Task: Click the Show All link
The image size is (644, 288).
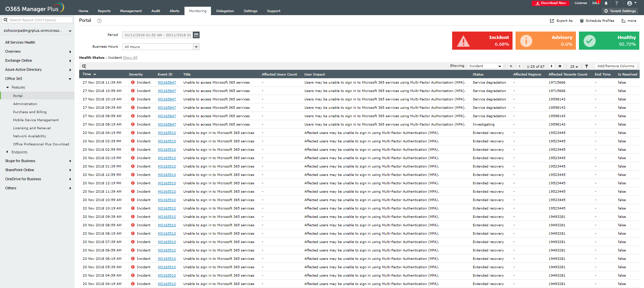Action: [130, 58]
